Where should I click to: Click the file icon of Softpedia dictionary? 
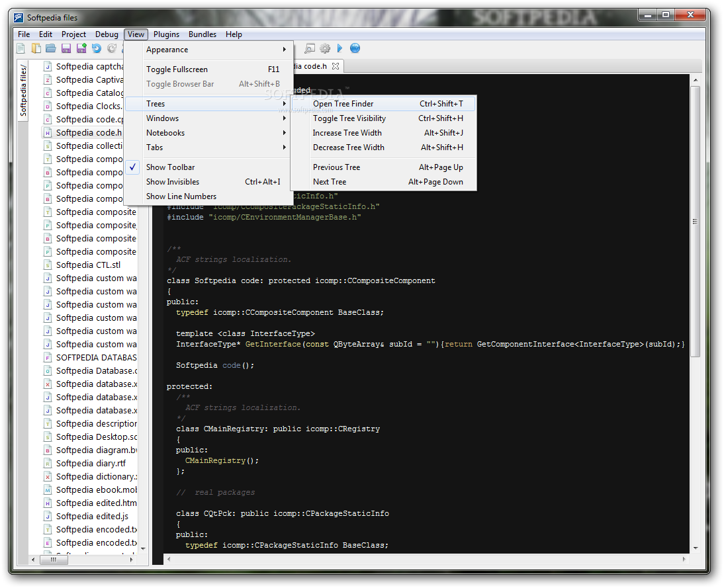coord(48,477)
